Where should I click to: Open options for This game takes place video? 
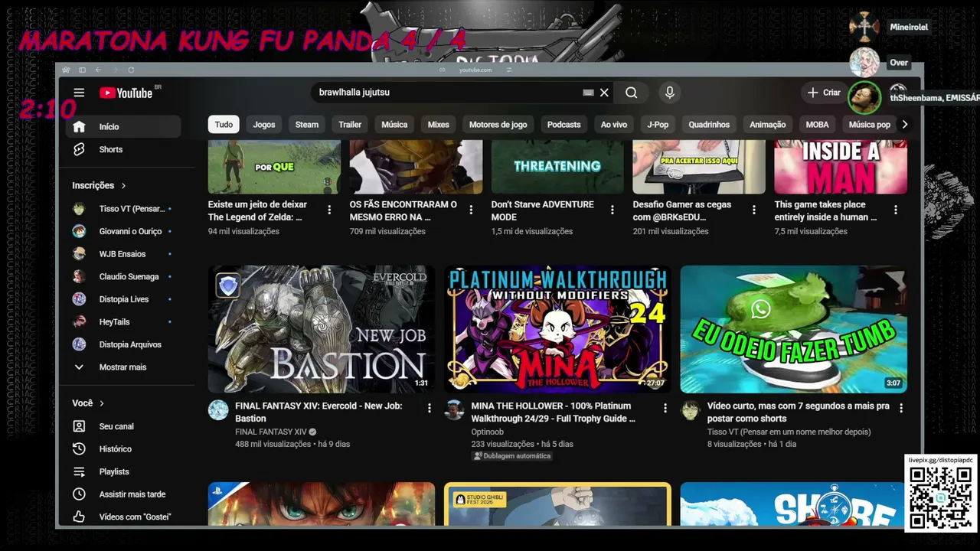[x=896, y=210]
